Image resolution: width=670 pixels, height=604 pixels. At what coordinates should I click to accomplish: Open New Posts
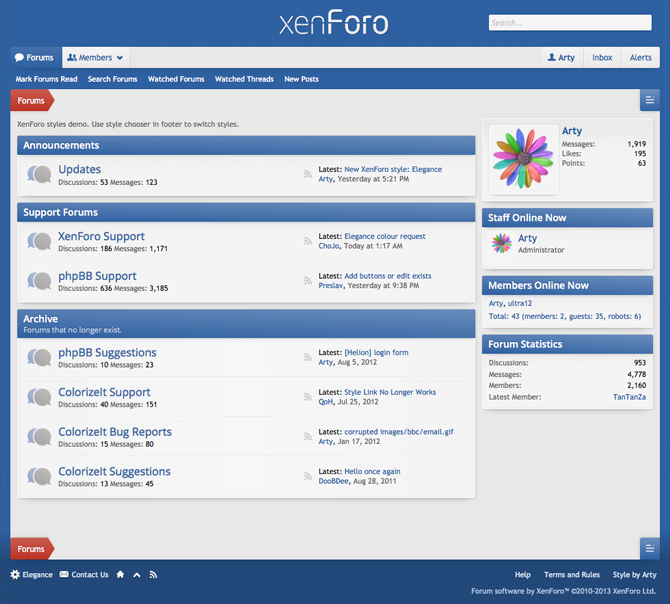tap(302, 79)
